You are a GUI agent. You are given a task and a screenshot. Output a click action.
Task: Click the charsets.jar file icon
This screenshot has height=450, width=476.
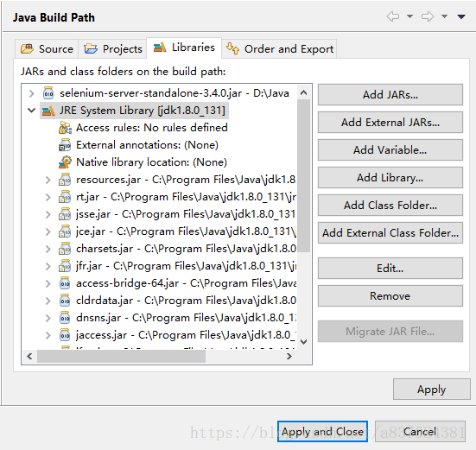tap(65, 249)
